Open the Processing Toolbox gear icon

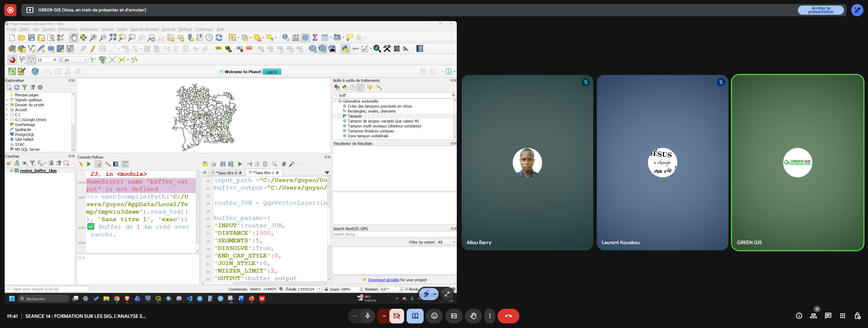(x=305, y=38)
